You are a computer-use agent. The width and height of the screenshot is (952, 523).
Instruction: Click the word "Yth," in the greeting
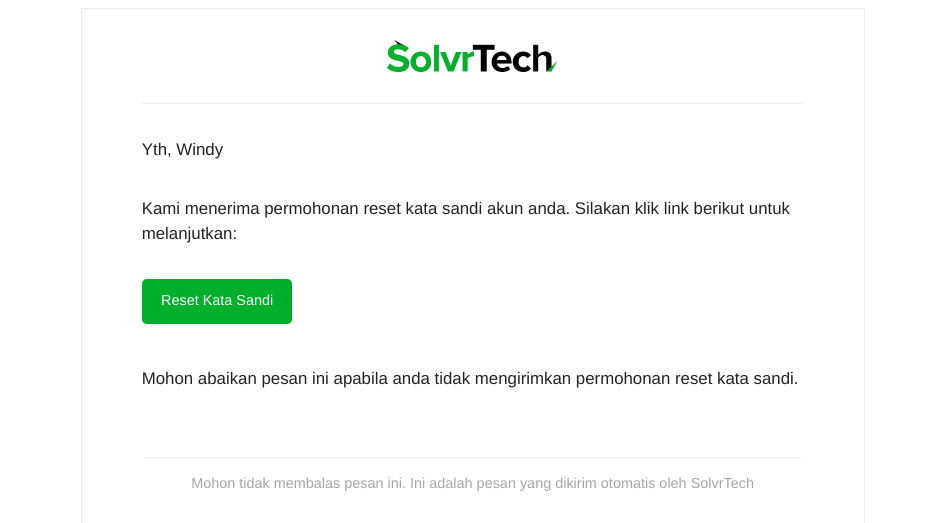click(157, 149)
